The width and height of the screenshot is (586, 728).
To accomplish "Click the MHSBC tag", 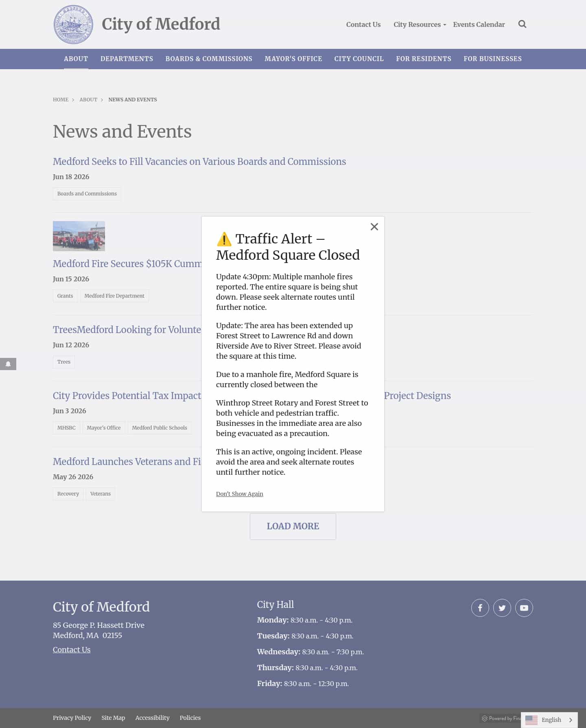I will 66,428.
